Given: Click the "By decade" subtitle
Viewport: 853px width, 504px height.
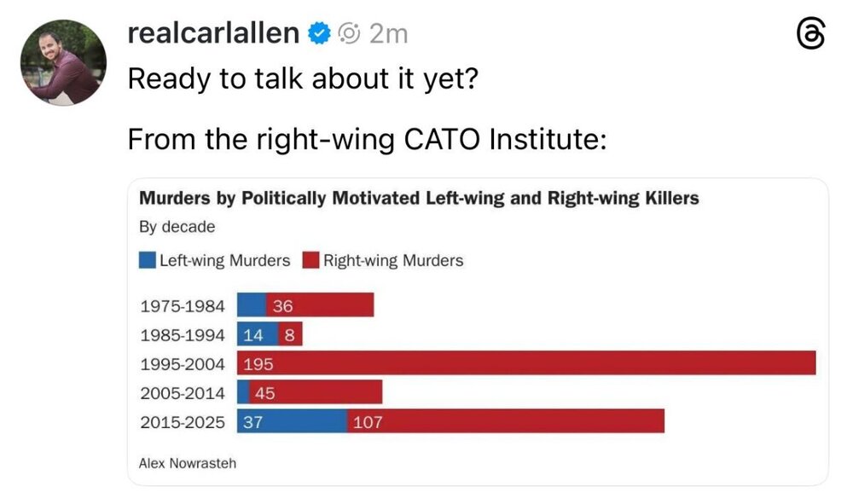Looking at the screenshot, I should click(x=177, y=227).
